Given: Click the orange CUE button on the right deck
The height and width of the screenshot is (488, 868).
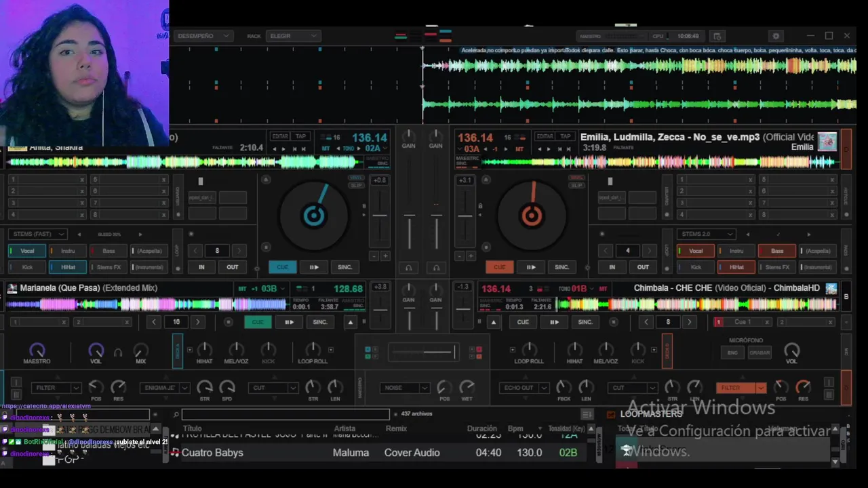Looking at the screenshot, I should 500,267.
